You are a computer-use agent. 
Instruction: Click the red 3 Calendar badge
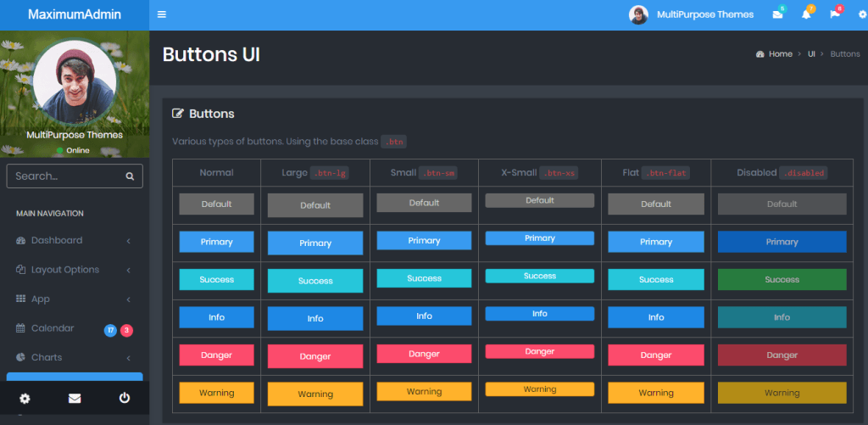(x=127, y=331)
